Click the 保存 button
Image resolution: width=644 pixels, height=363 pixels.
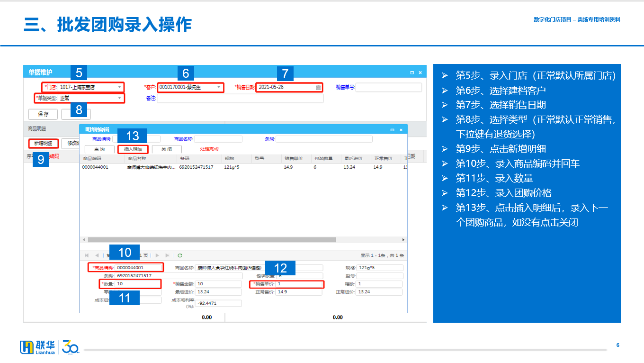pos(43,114)
